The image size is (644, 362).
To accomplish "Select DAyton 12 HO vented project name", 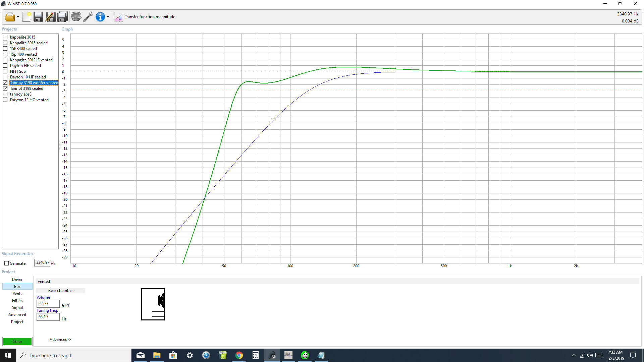I will 29,100.
